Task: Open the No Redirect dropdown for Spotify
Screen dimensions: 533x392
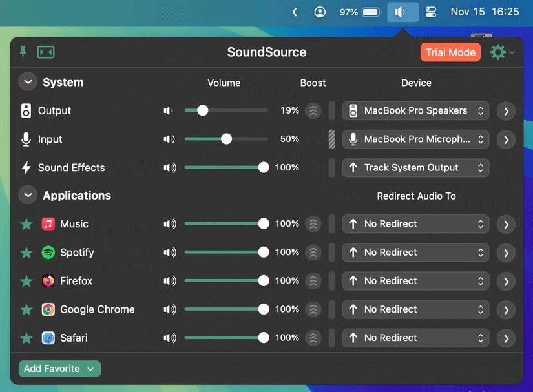Action: pyautogui.click(x=415, y=253)
